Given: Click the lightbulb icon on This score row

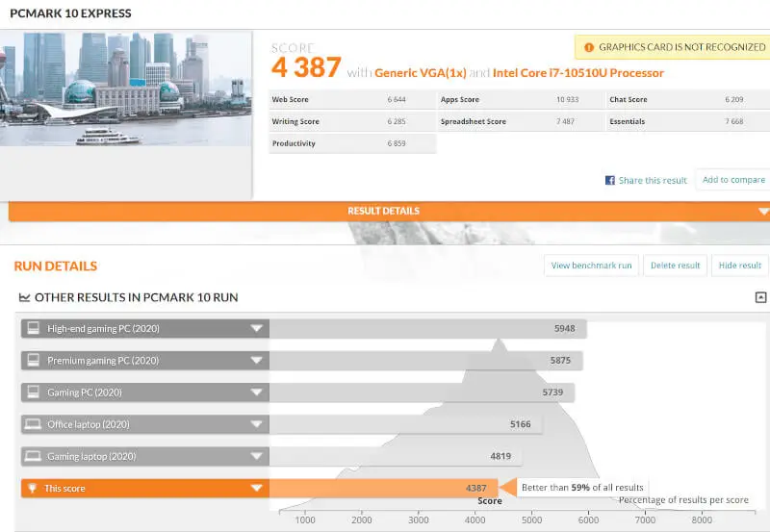Looking at the screenshot, I should pos(33,489).
